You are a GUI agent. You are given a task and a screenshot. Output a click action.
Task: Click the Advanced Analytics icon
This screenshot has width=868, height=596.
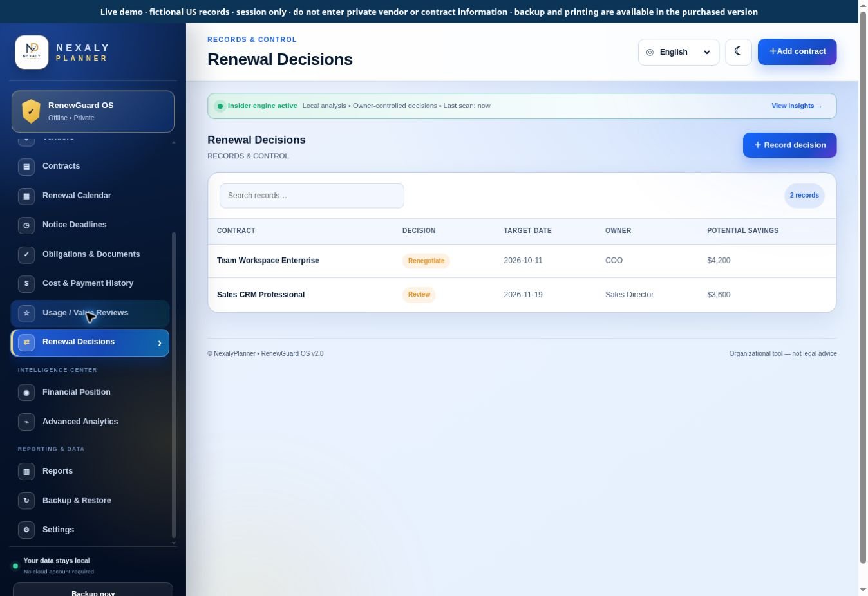[x=26, y=422]
